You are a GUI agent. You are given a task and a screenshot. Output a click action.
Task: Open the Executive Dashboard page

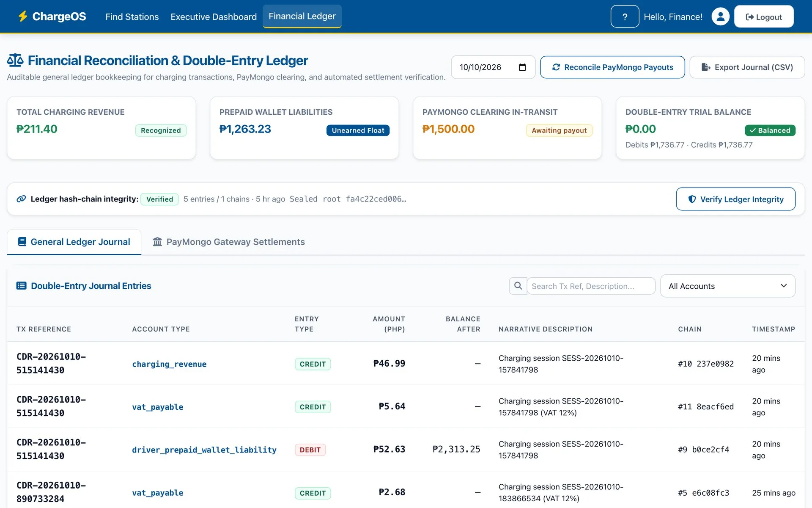(x=214, y=17)
